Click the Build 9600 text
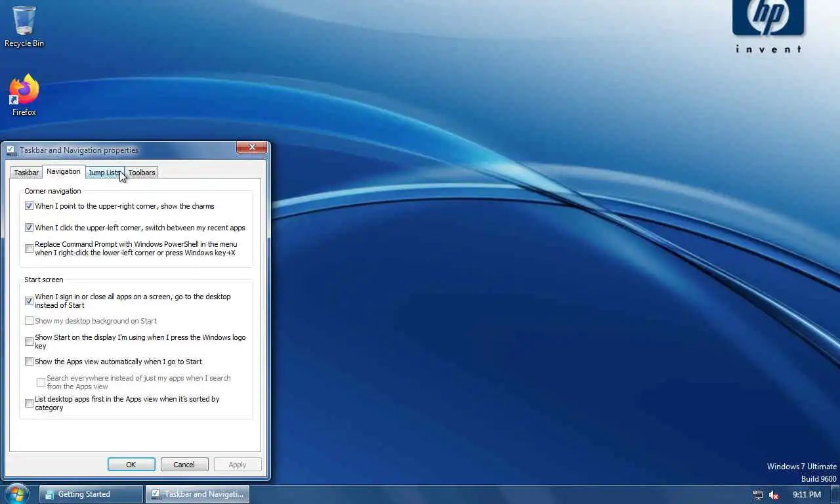 coord(819,479)
